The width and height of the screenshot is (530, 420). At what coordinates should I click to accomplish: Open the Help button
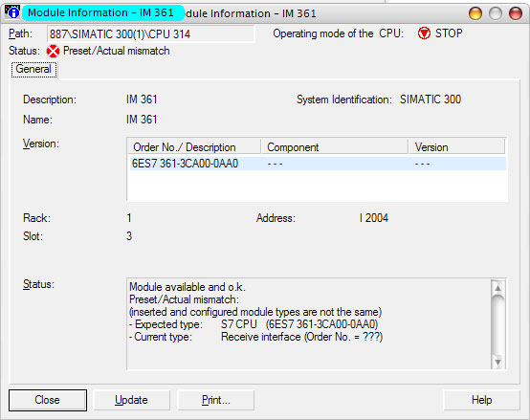pyautogui.click(x=481, y=400)
